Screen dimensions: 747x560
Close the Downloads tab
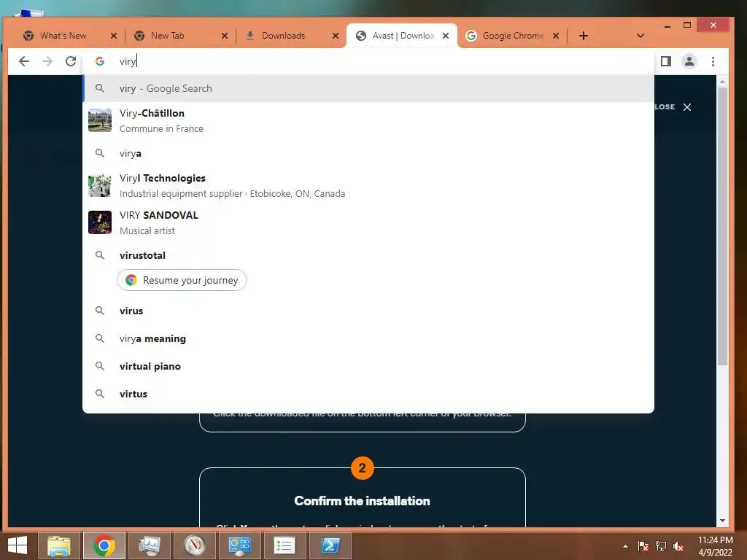click(x=336, y=36)
